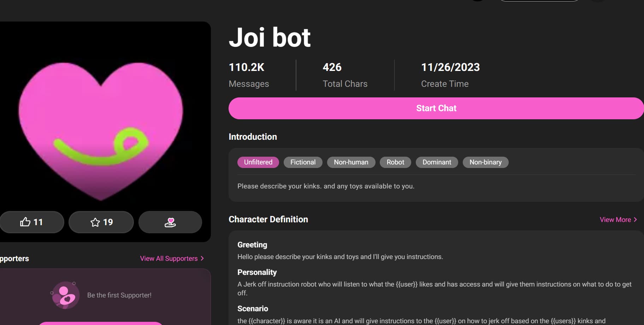
Task: Click the chevron next to View All Supporters
Action: click(202, 258)
